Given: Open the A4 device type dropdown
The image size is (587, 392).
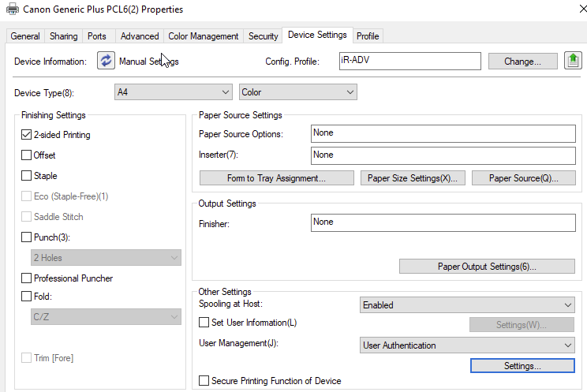Looking at the screenshot, I should [x=174, y=92].
